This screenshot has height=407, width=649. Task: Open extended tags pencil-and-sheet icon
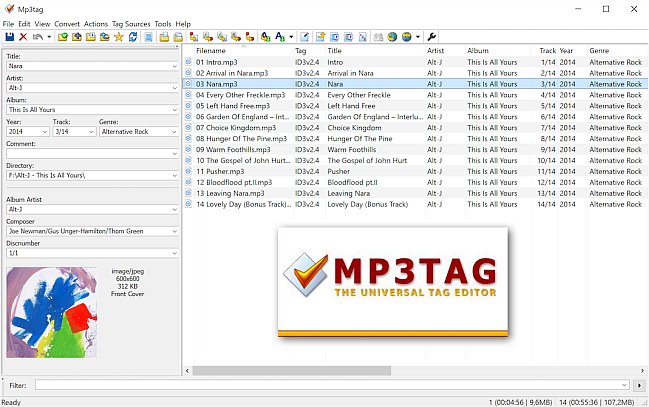click(305, 37)
